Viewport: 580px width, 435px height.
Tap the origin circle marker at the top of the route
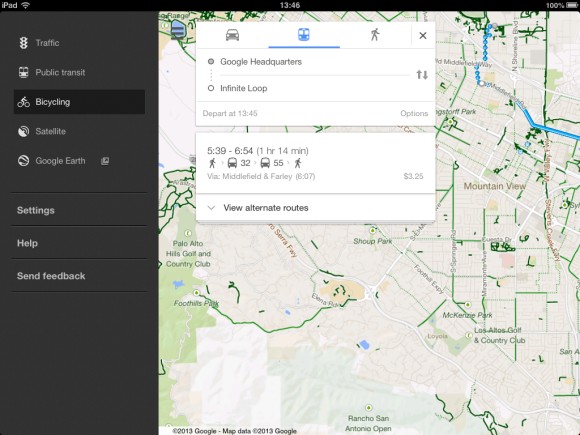[495, 26]
